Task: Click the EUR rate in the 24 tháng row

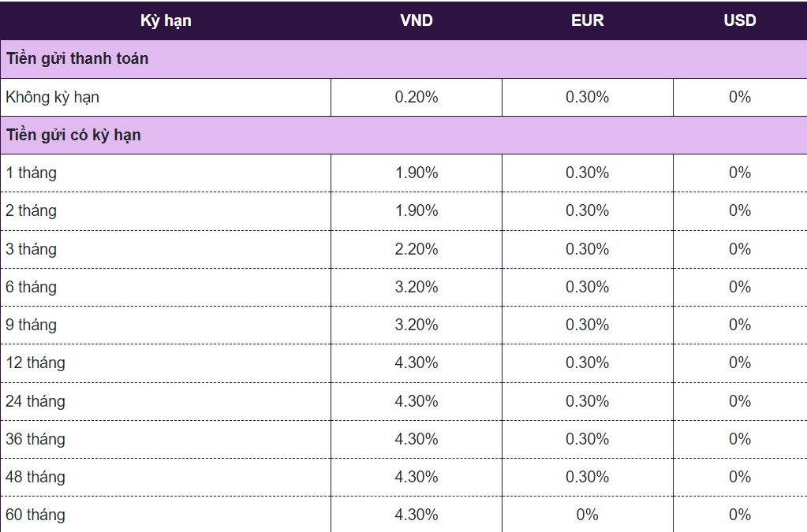Action: click(587, 401)
